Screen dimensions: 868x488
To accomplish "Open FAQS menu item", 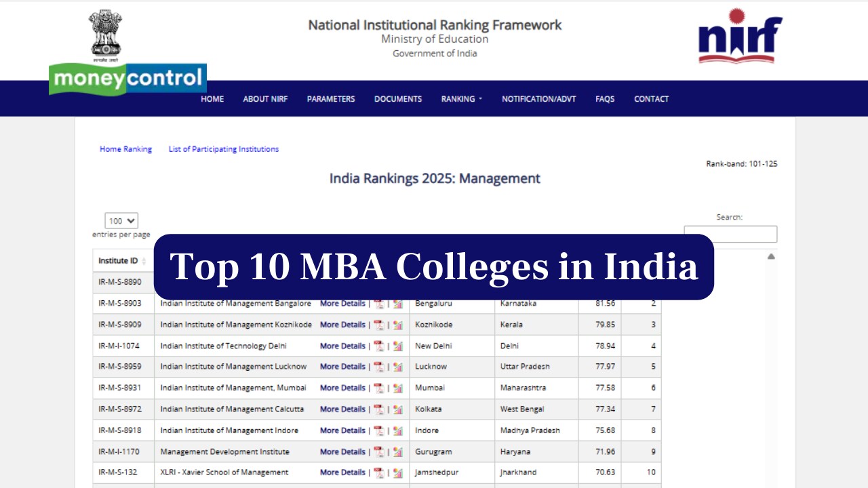I will 605,99.
